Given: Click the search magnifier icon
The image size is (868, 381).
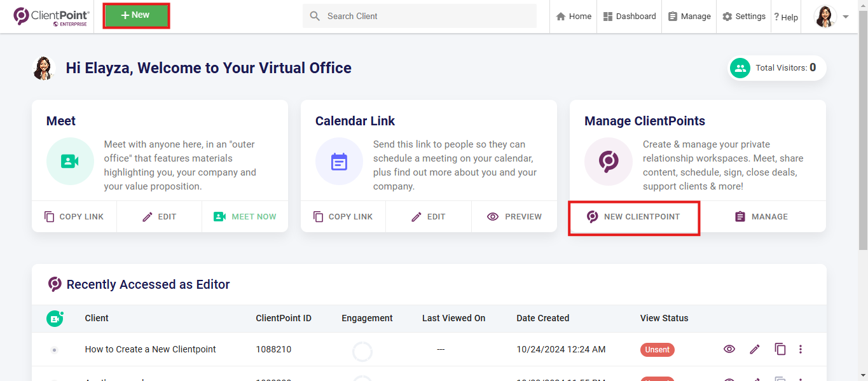Looking at the screenshot, I should pyautogui.click(x=315, y=16).
